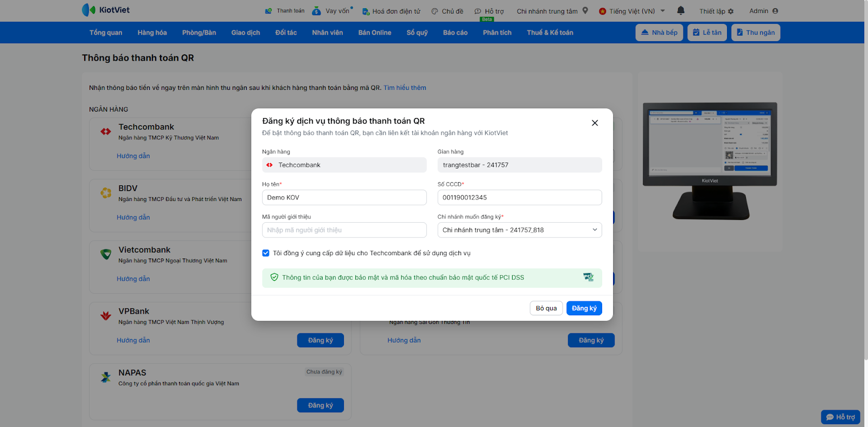
Task: Open the Chủ đề theme palette
Action: 435,11
